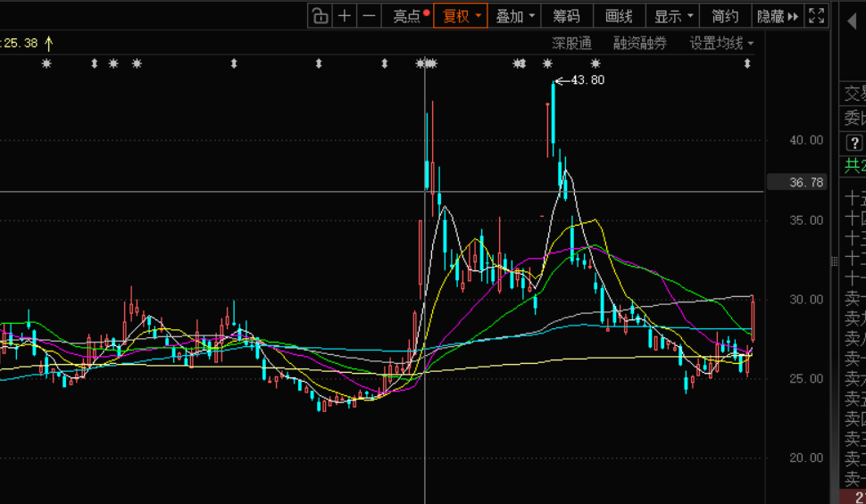Click the 深股通 link
Screen dimensions: 866x504
571,43
